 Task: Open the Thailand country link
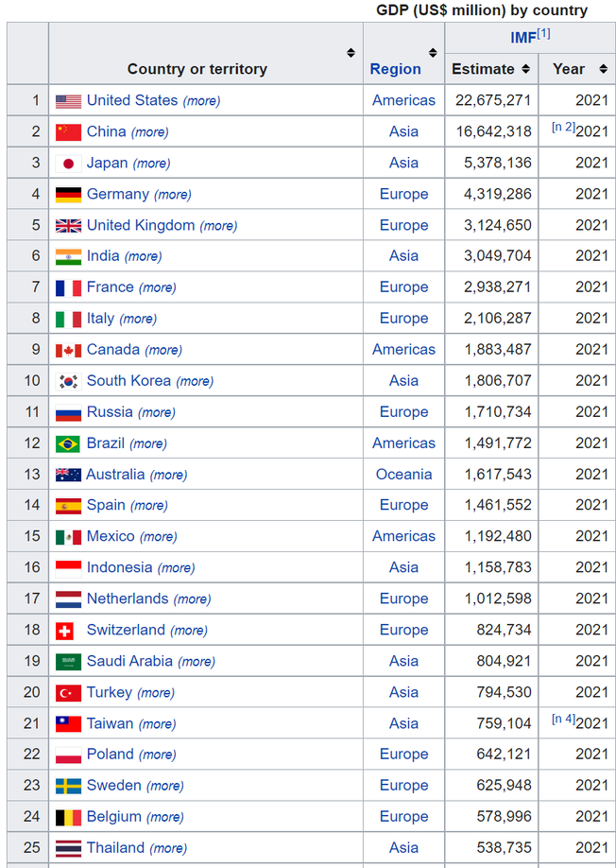tap(115, 847)
